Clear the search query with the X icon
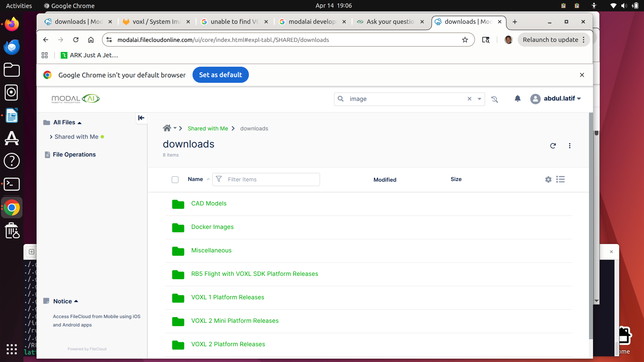This screenshot has width=644, height=362. (x=469, y=99)
